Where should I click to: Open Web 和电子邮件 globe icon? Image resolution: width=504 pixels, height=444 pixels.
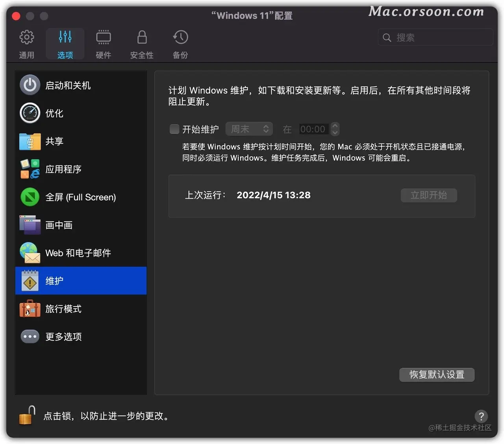point(30,253)
